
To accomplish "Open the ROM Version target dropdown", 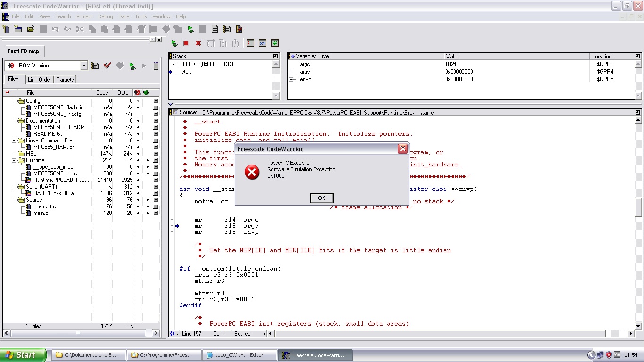I will [84, 66].
